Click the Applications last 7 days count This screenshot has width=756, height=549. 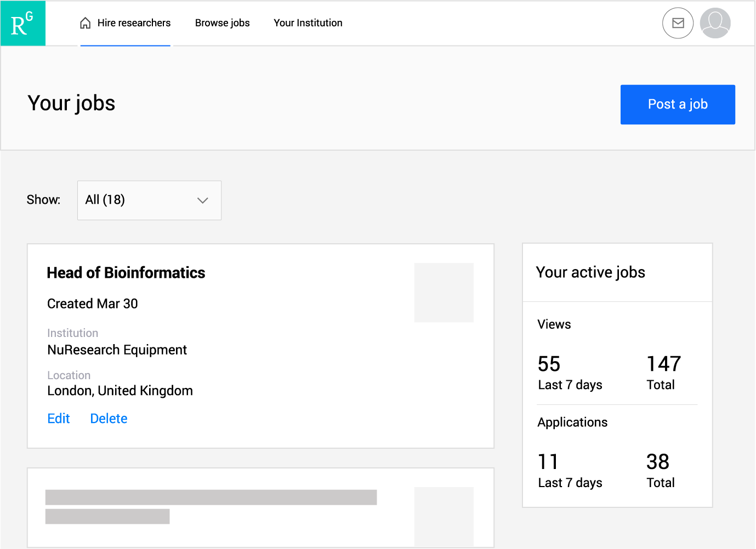(x=548, y=461)
